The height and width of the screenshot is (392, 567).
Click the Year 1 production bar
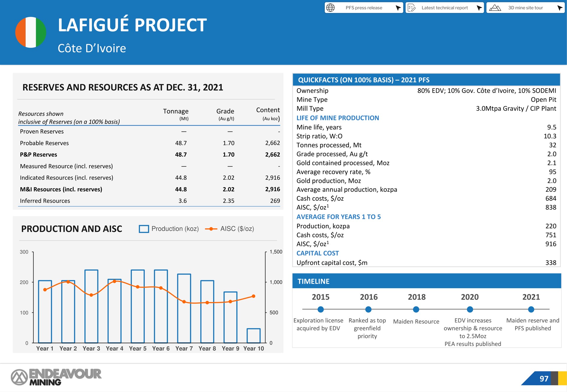click(x=45, y=311)
